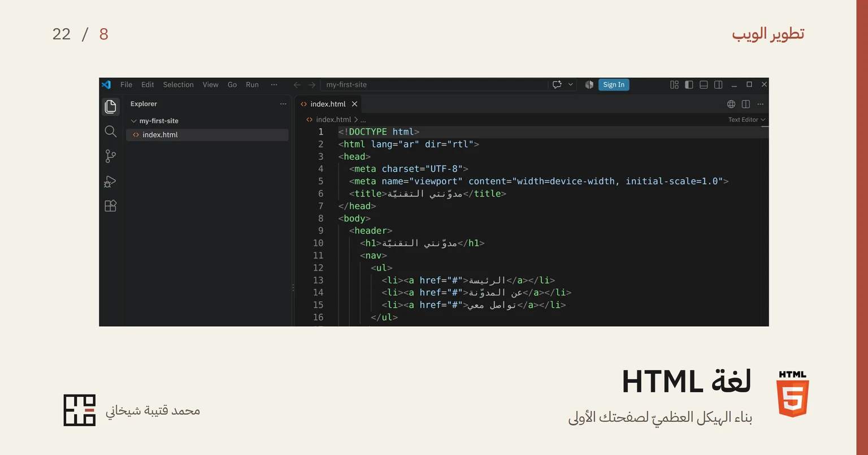Open the Selection menu
Viewport: 868px width, 455px height.
coord(179,85)
